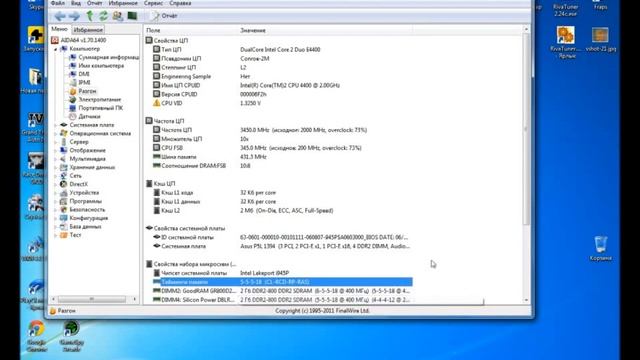The image size is (640, 360).
Task: Open the Google Chrome desktop icon
Action: tap(36, 336)
